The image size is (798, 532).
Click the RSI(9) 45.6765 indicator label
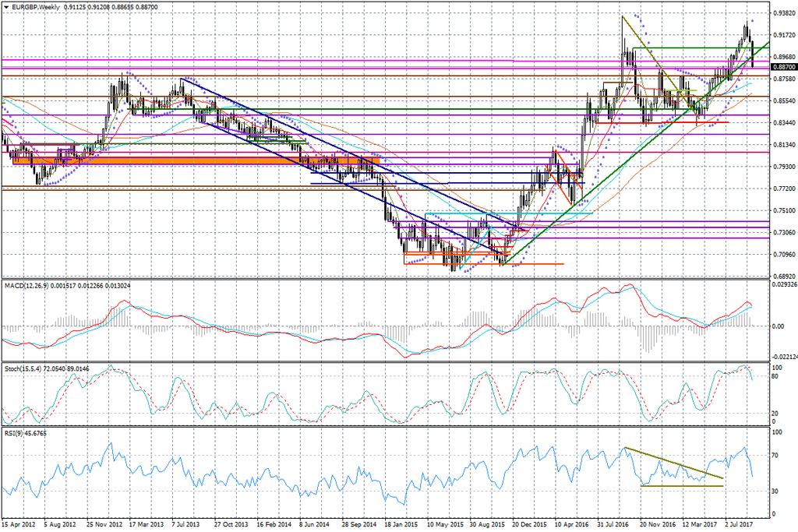coord(26,433)
